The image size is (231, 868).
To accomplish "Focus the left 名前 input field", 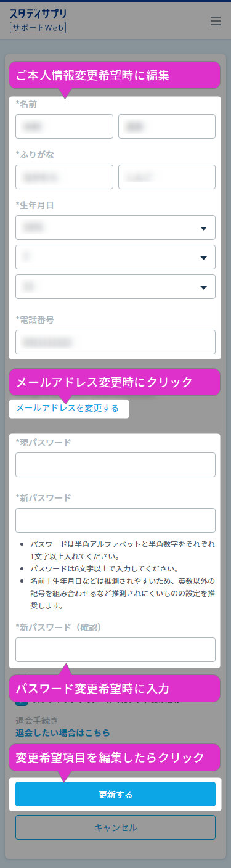I will [x=64, y=126].
